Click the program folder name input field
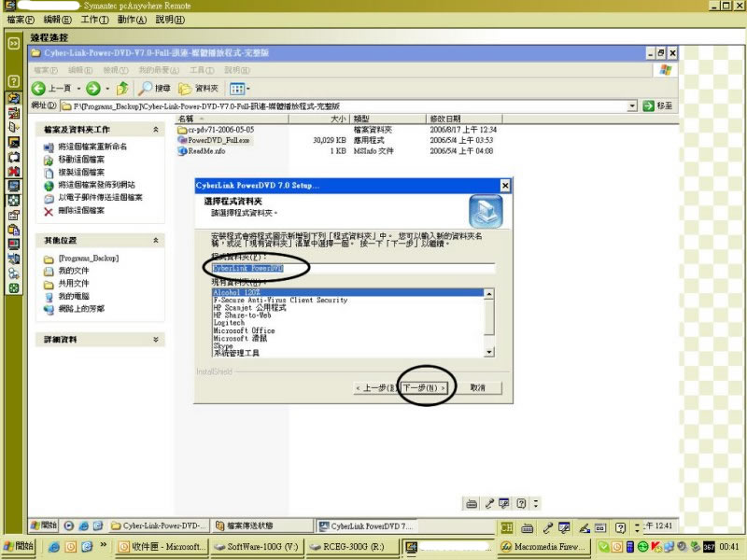The image size is (747, 560). point(353,268)
